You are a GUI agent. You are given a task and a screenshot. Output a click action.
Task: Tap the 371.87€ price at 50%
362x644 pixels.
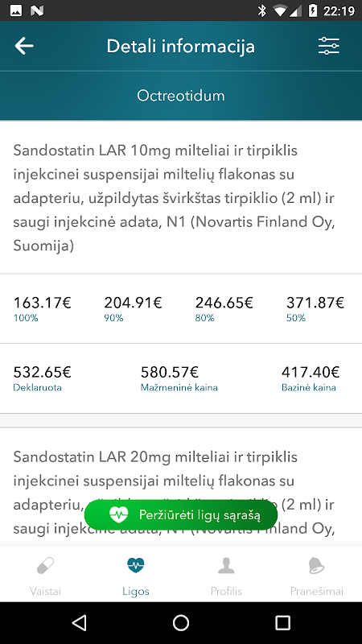pyautogui.click(x=315, y=303)
